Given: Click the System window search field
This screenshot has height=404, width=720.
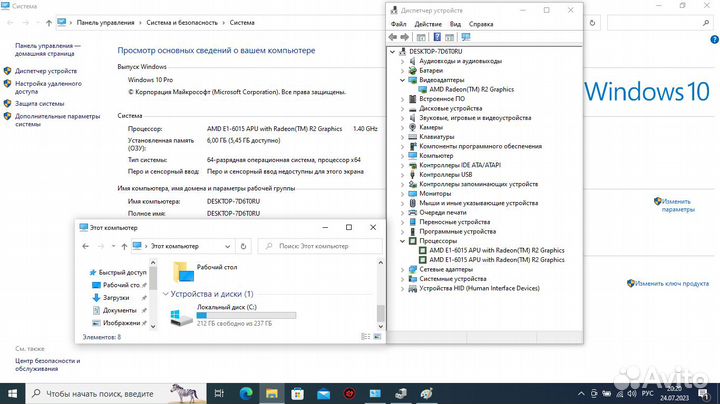Looking at the screenshot, I should tap(659, 22).
